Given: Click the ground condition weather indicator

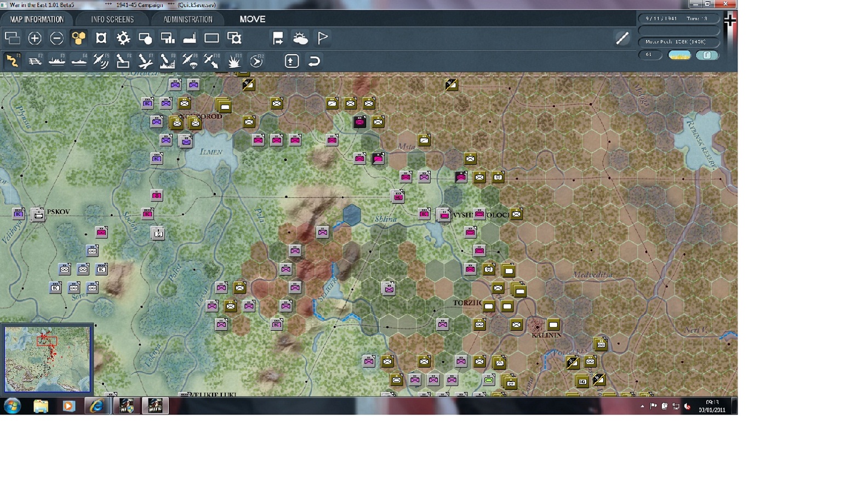Looking at the screenshot, I should (679, 55).
